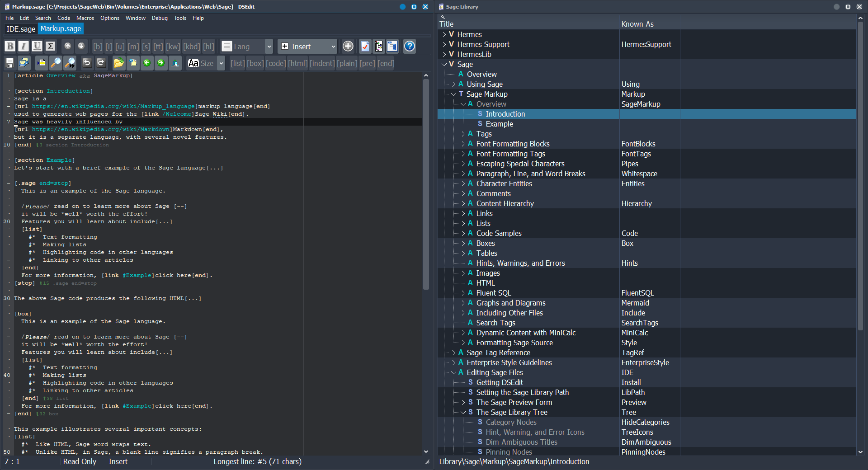Click the Insert mode status bar entry
868x470 pixels.
point(118,461)
